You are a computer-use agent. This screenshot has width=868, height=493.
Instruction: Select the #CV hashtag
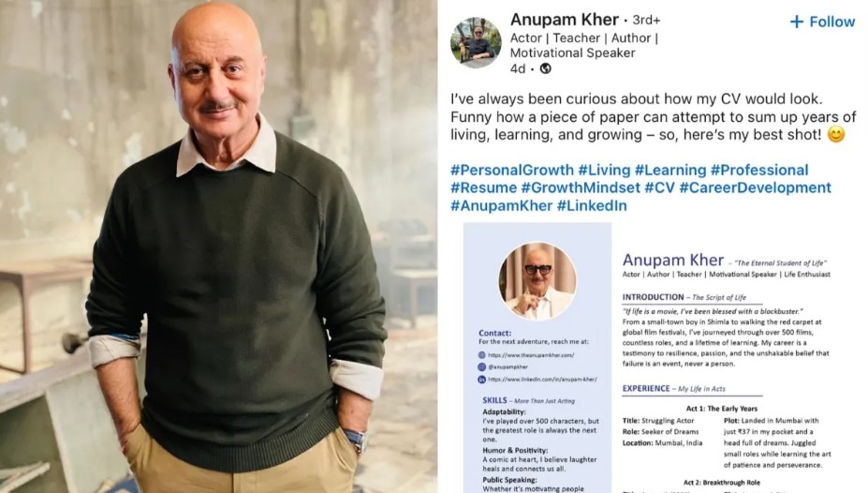pos(659,187)
